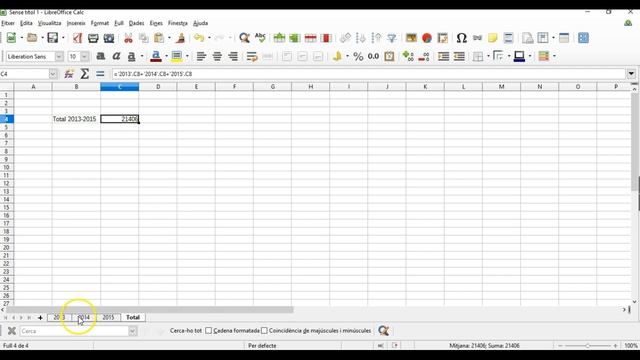Close the find toolbar X
640x360 pixels.
coord(12,331)
